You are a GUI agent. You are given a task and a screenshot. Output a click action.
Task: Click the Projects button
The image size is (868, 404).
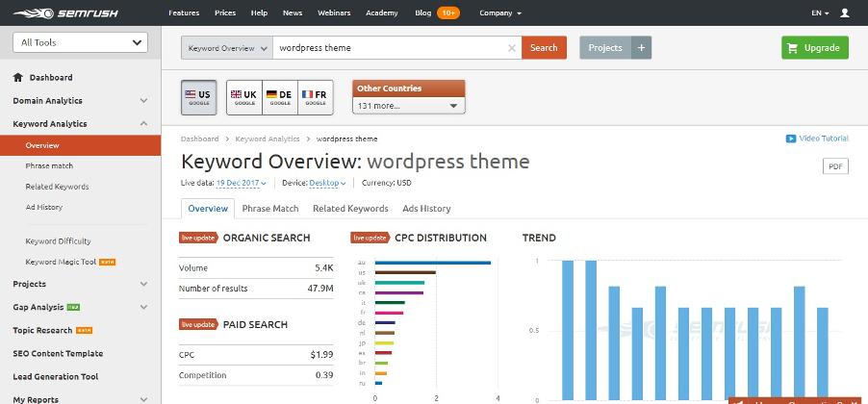pyautogui.click(x=605, y=47)
